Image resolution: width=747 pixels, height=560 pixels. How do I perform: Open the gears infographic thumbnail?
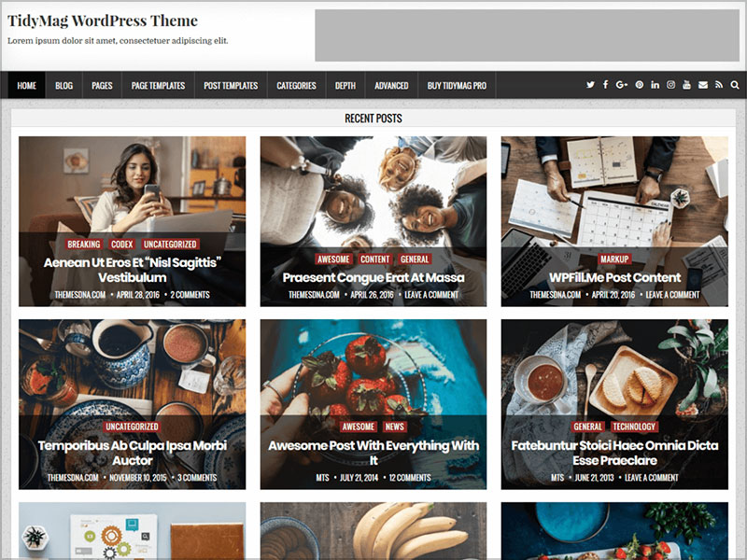[133, 530]
